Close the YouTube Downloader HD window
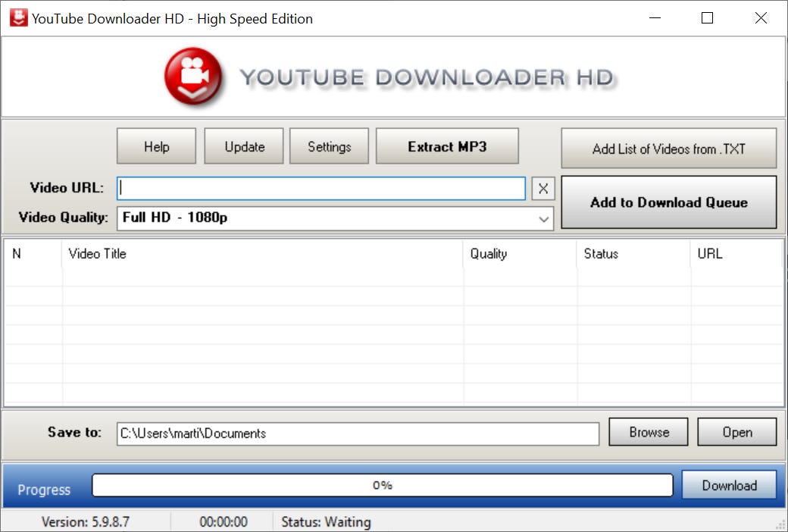This screenshot has height=532, width=788. (761, 18)
